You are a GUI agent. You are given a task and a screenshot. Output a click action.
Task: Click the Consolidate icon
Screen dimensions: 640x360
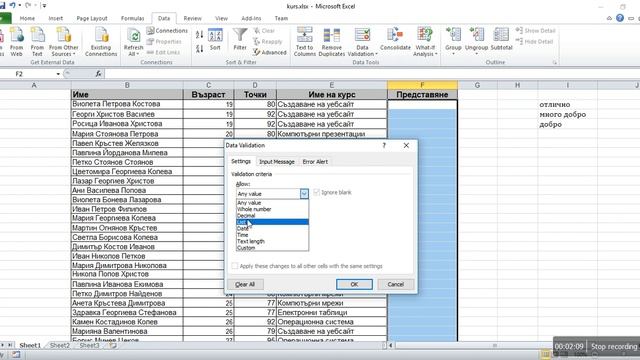point(395,40)
